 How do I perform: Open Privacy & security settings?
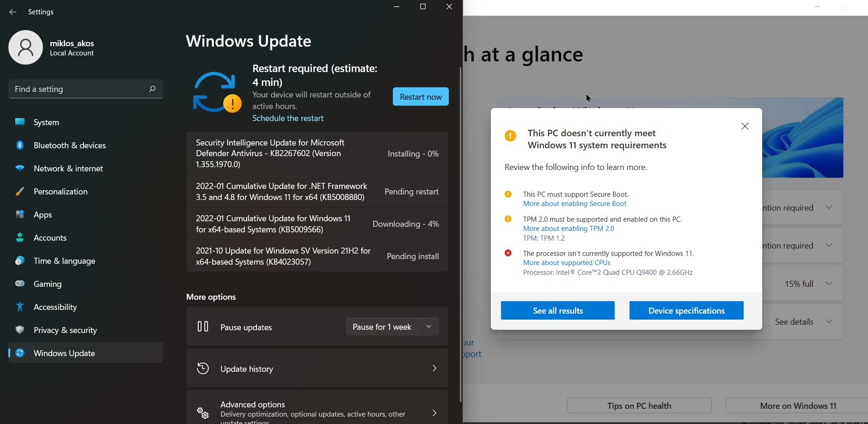pos(86,330)
